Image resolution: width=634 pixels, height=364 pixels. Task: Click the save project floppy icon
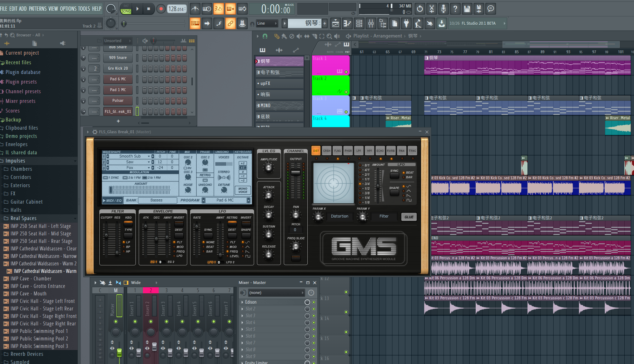467,9
